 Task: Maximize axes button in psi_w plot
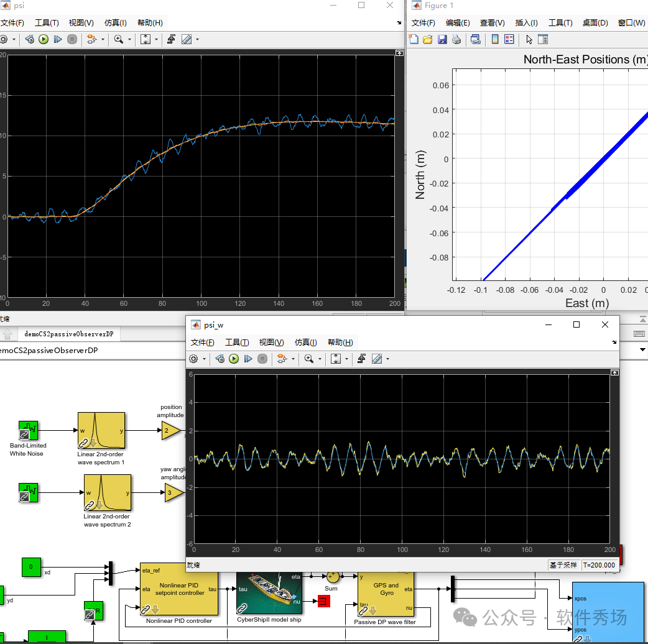click(614, 372)
